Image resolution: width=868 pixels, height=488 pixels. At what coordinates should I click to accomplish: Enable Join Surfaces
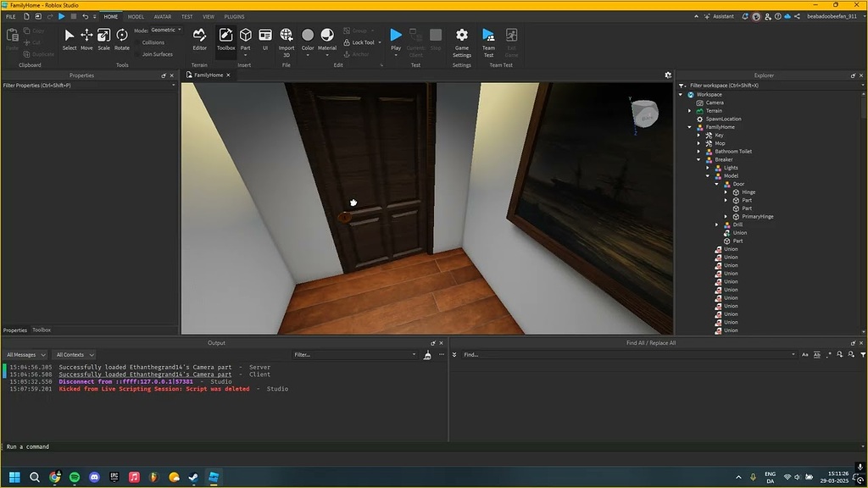pos(157,54)
